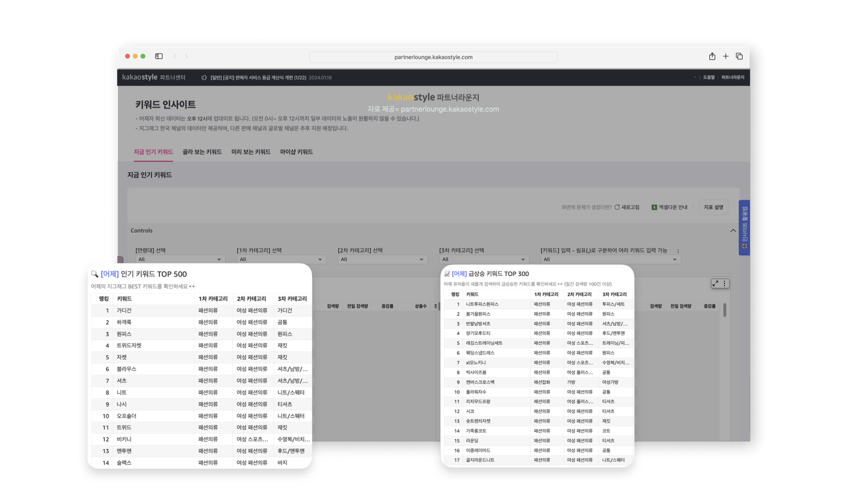Click the 레깅스트레이닝세트 rising keyword
868x488 pixels.
click(484, 343)
